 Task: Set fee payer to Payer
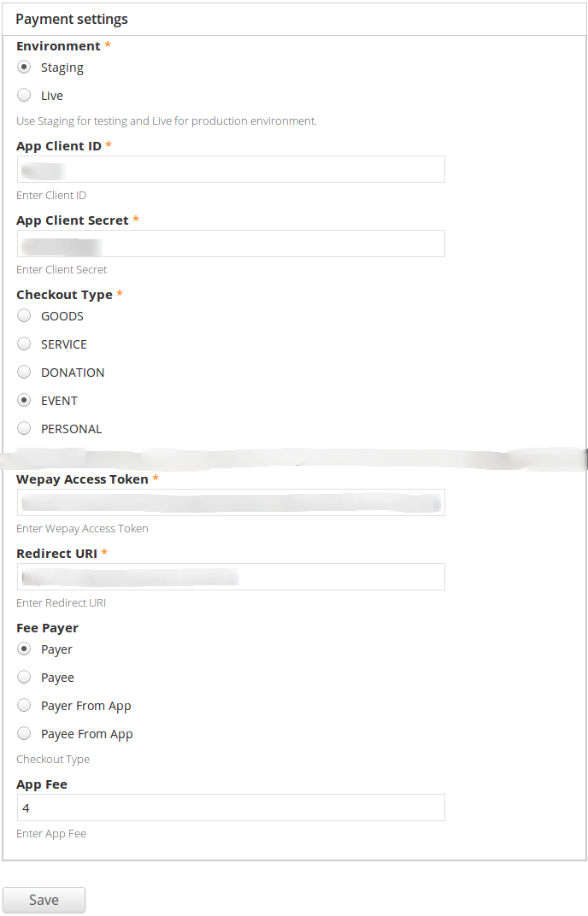point(24,649)
